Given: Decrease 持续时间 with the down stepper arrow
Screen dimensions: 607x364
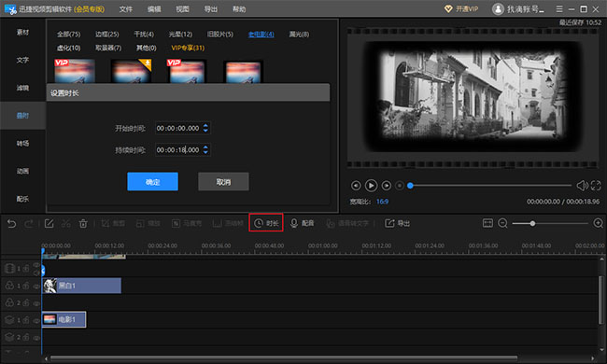Looking at the screenshot, I should point(205,152).
